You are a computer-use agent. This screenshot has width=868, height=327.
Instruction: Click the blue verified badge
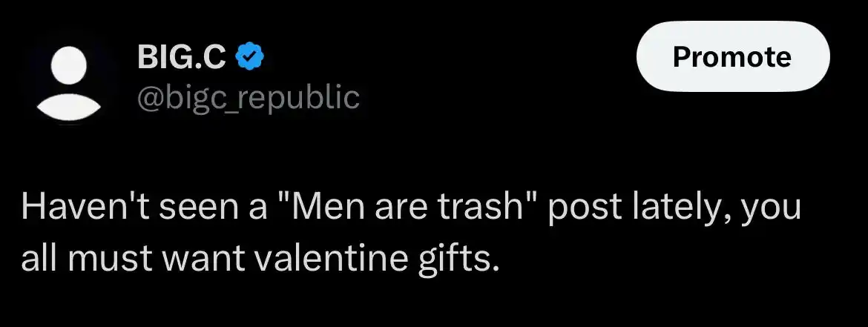[x=250, y=56]
